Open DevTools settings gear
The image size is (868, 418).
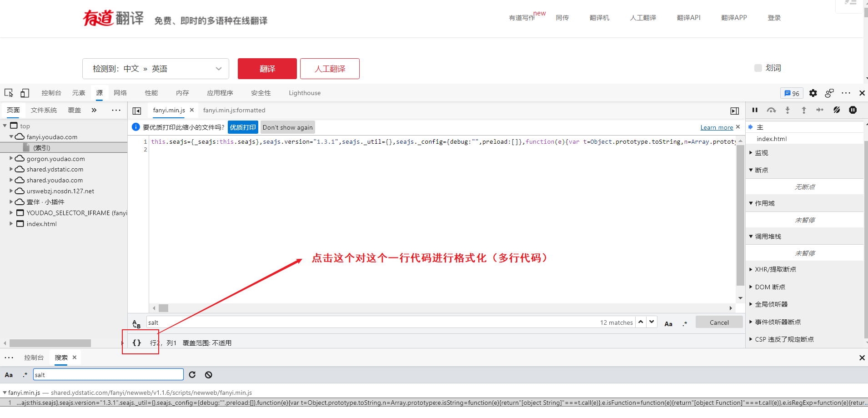[x=813, y=93]
